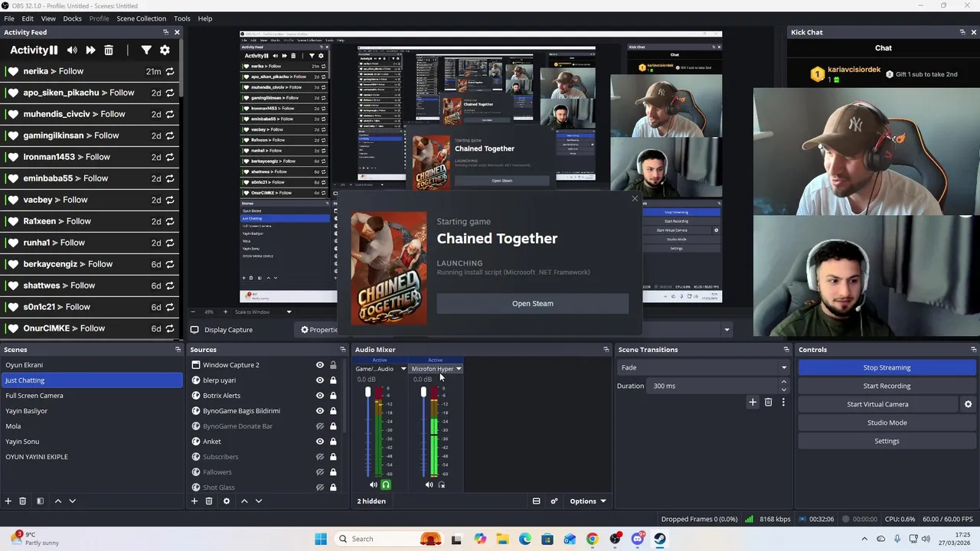This screenshot has height=551, width=980.
Task: Open Audio Mixer Options dropdown
Action: [x=587, y=501]
